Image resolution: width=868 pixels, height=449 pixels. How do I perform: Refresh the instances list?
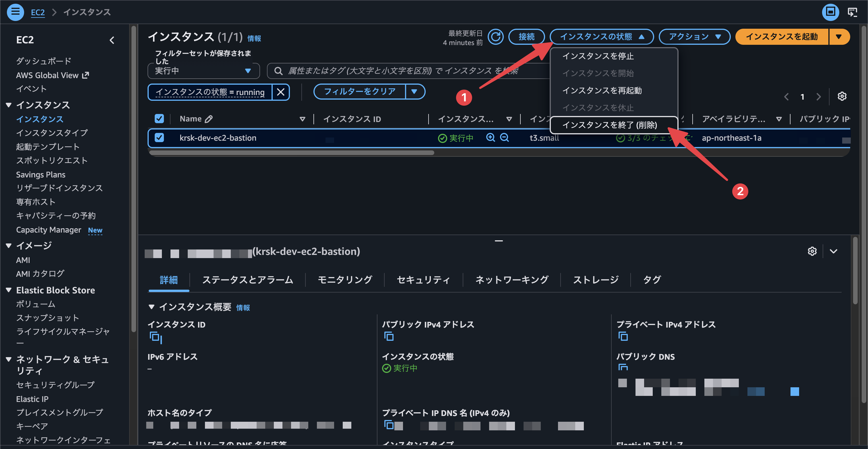(496, 37)
